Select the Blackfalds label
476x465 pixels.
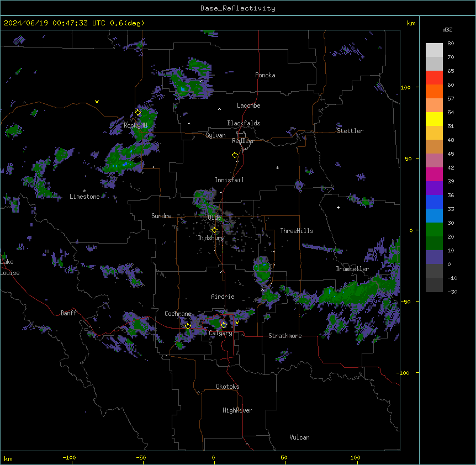tap(244, 123)
